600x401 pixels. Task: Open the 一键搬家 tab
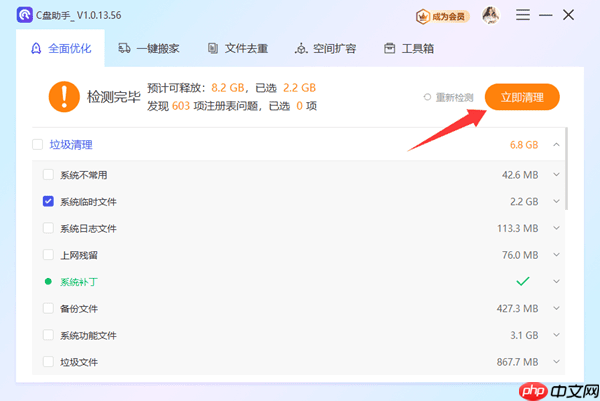coord(148,48)
